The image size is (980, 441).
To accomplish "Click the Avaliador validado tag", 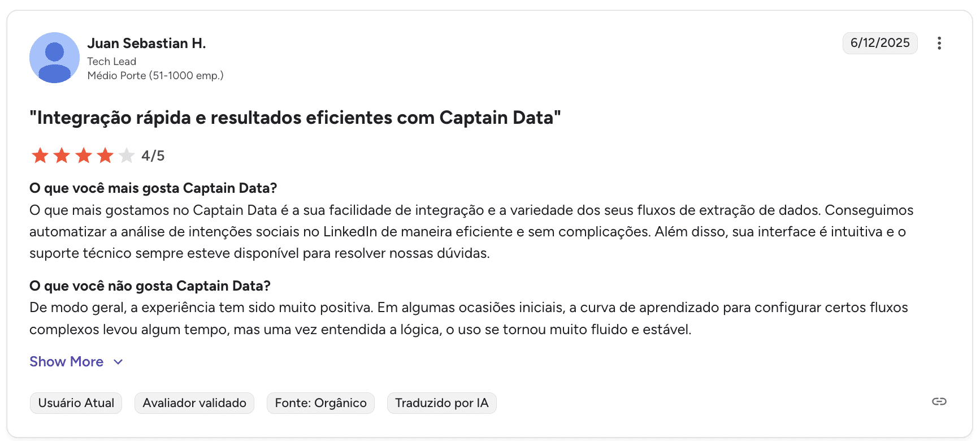I will (194, 403).
